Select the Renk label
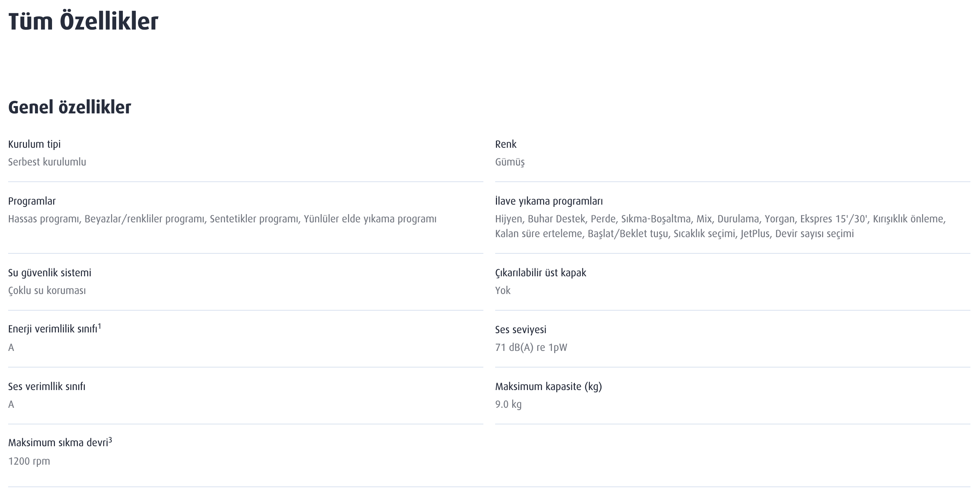The image size is (980, 492). coord(505,144)
